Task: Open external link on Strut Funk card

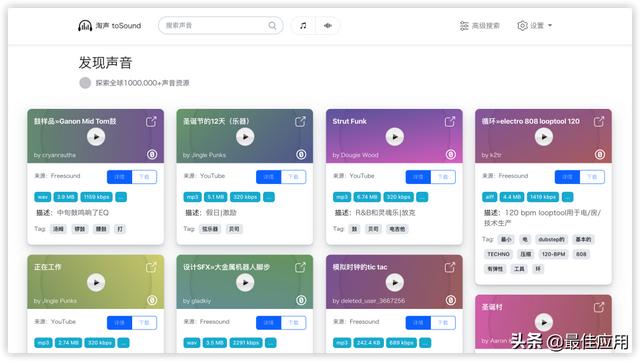Action: [450, 122]
